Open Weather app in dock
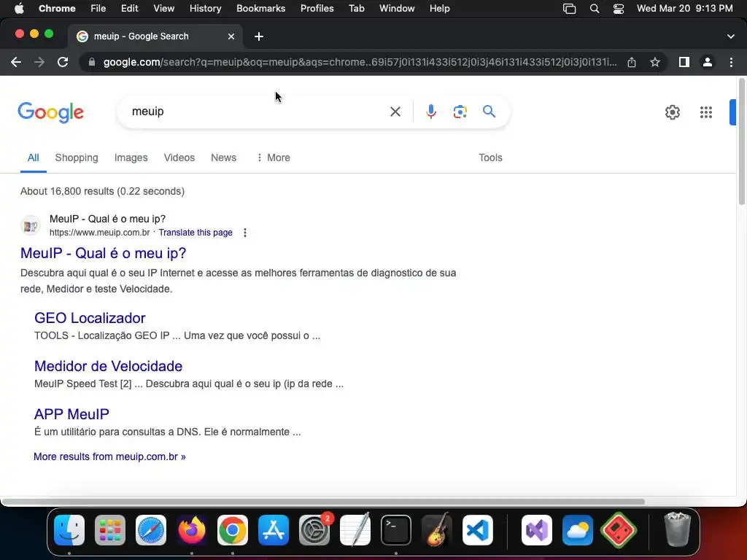Viewport: 747px width, 560px height. click(x=578, y=530)
